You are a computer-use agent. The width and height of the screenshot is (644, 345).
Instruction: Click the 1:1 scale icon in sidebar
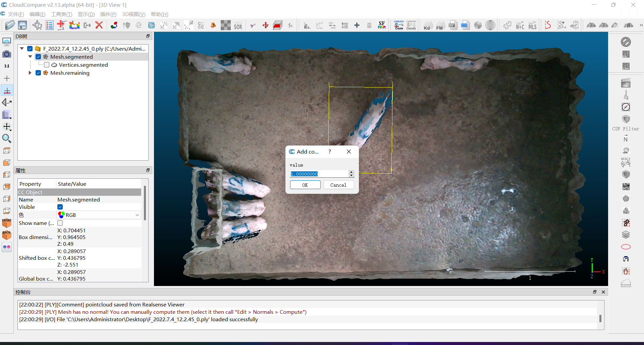click(x=7, y=66)
